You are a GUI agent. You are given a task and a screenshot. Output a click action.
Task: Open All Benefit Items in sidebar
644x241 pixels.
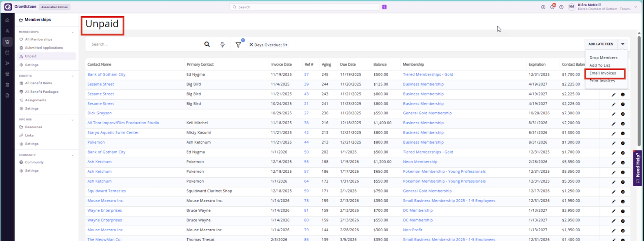pos(38,83)
